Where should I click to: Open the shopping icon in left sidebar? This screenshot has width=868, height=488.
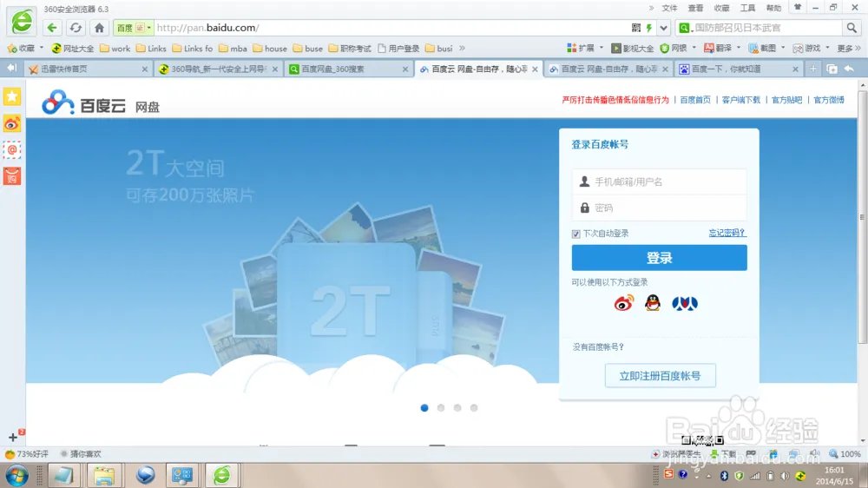pos(12,176)
